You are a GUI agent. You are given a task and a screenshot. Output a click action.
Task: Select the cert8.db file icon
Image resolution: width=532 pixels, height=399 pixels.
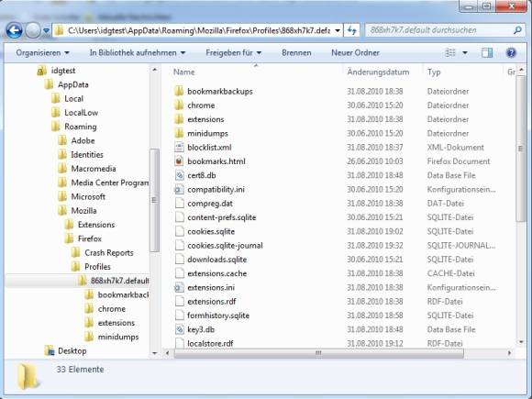[179, 175]
